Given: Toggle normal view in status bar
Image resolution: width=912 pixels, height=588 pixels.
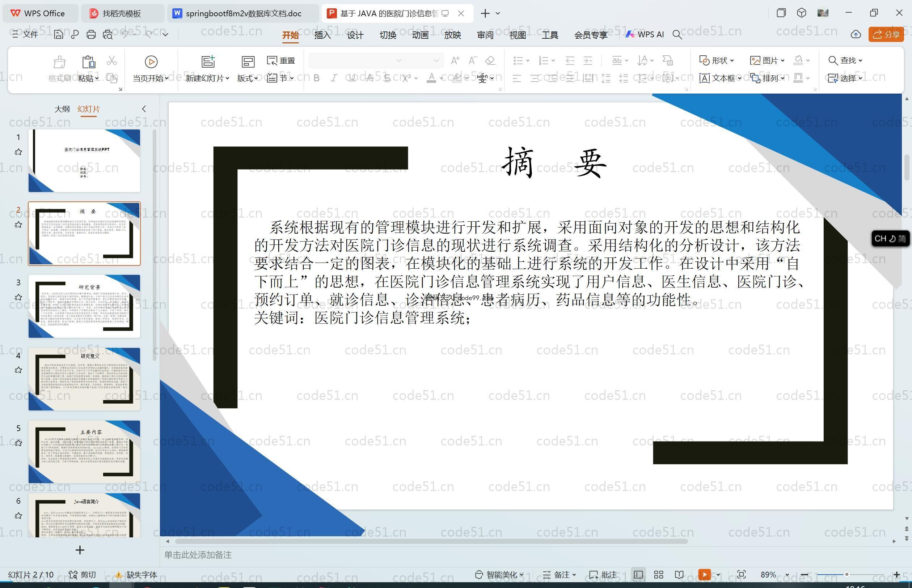Looking at the screenshot, I should coord(638,575).
